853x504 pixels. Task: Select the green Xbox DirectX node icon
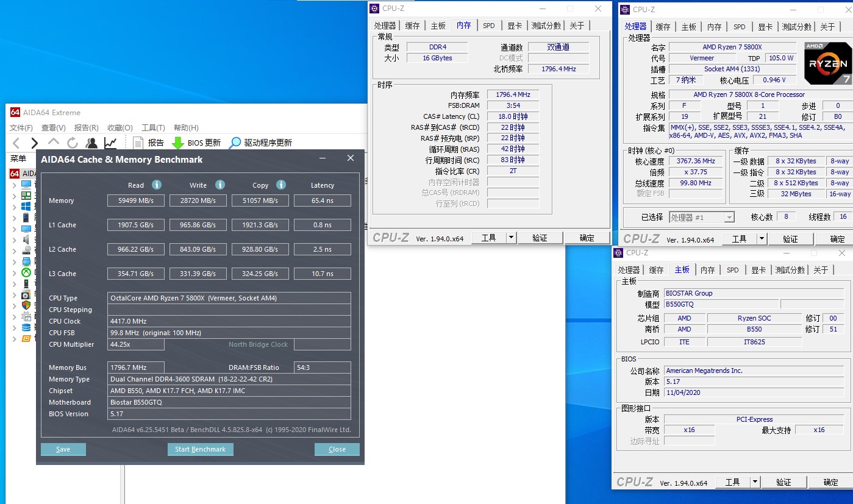tap(26, 272)
